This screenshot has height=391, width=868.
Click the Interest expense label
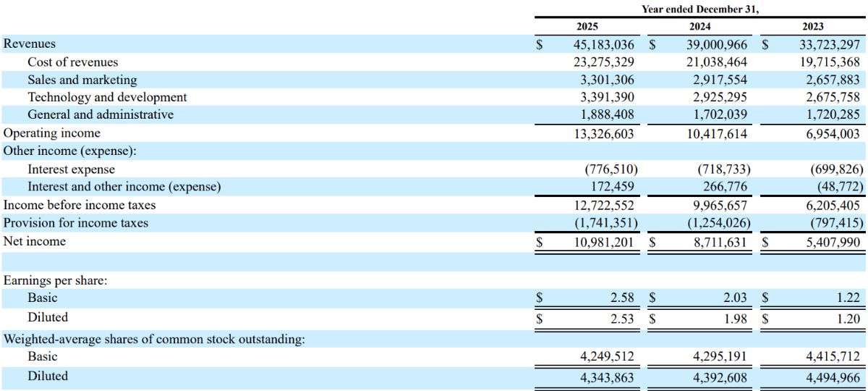coord(71,169)
